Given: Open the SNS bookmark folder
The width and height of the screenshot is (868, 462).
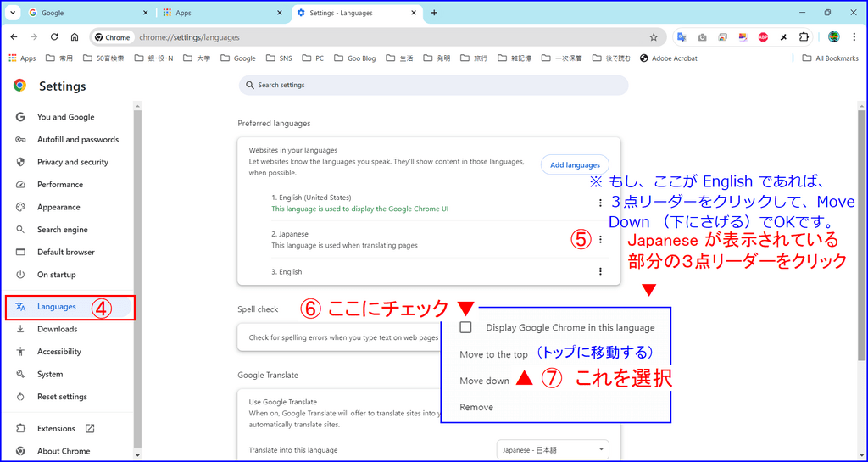Looking at the screenshot, I should 278,58.
